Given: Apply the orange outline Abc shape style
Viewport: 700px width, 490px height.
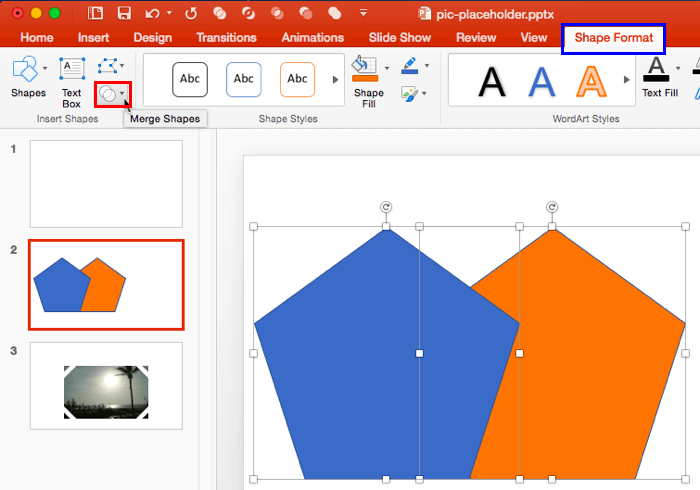Looking at the screenshot, I should click(297, 79).
